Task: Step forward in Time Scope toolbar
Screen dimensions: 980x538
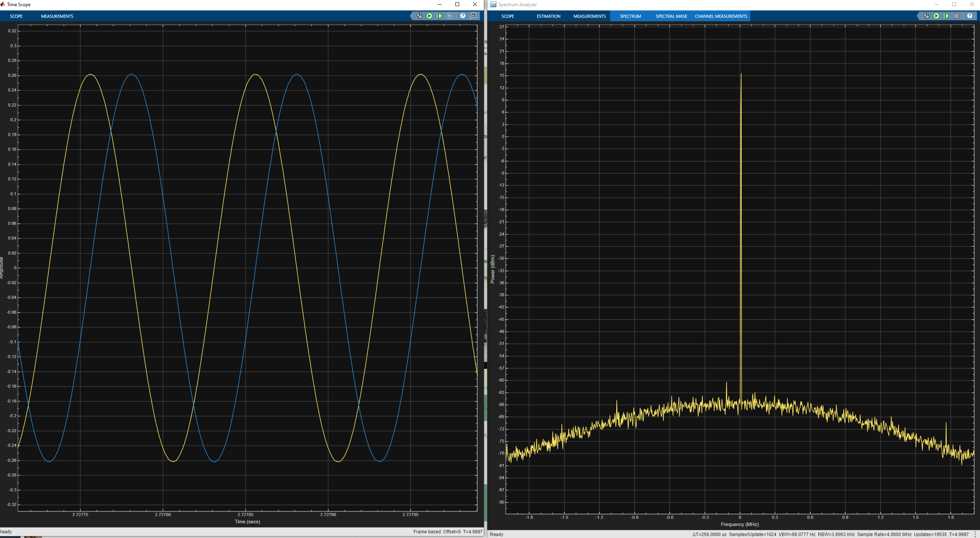Action: 439,16
